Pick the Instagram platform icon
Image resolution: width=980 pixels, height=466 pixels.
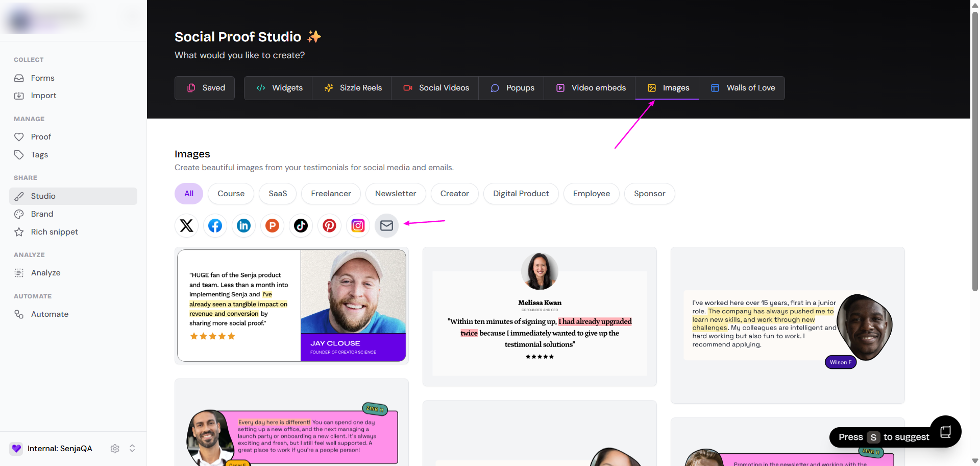(x=358, y=225)
